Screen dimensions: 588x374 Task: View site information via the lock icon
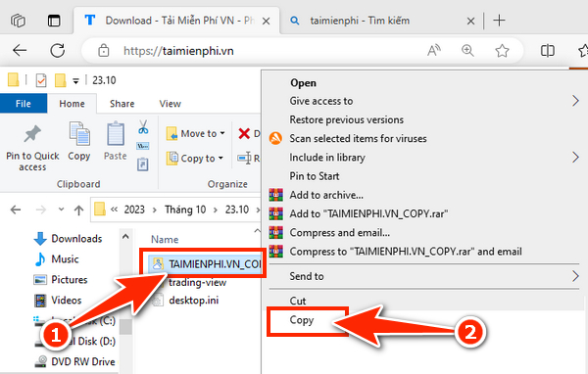click(104, 50)
